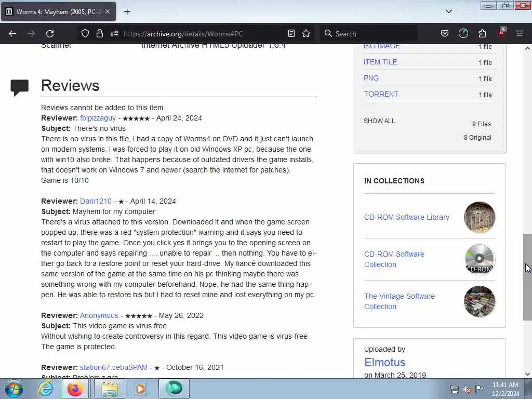Select the Worms 4: Mayhem tab
The height and width of the screenshot is (399, 532).
click(58, 11)
